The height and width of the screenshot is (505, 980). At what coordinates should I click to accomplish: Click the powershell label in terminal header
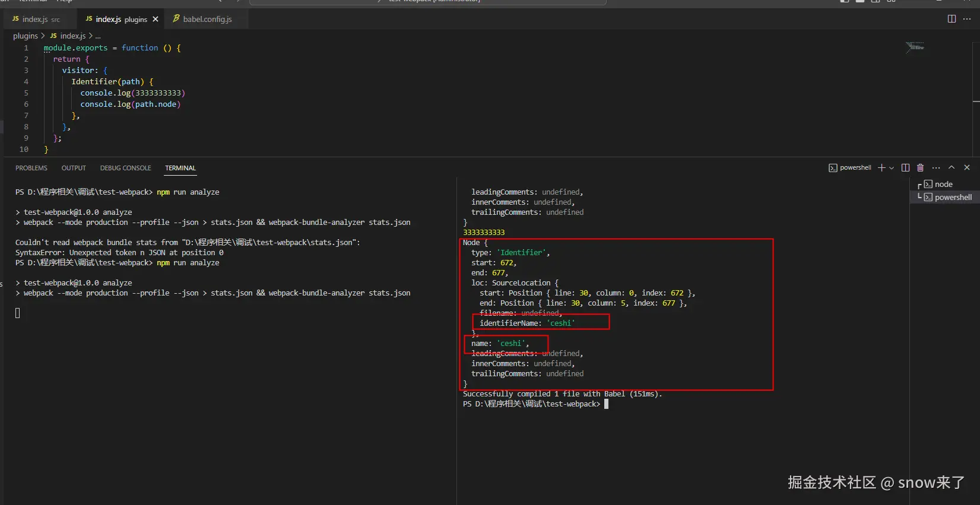pyautogui.click(x=855, y=168)
